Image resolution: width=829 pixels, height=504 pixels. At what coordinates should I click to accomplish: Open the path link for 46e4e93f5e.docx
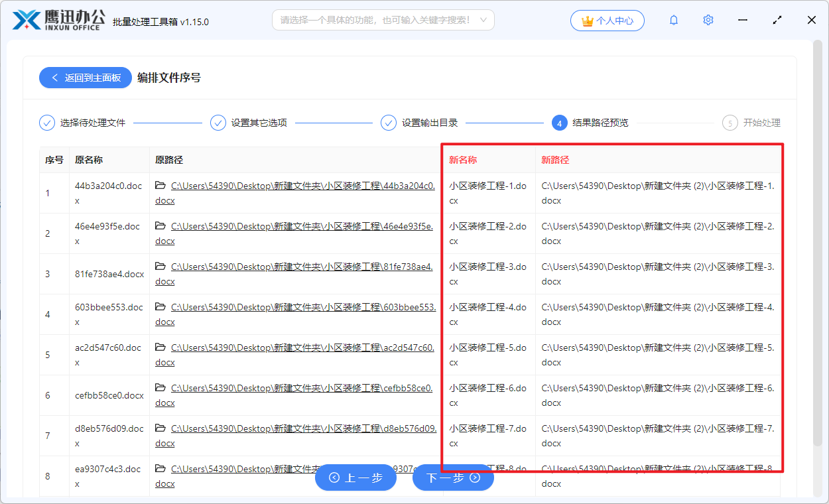(298, 227)
